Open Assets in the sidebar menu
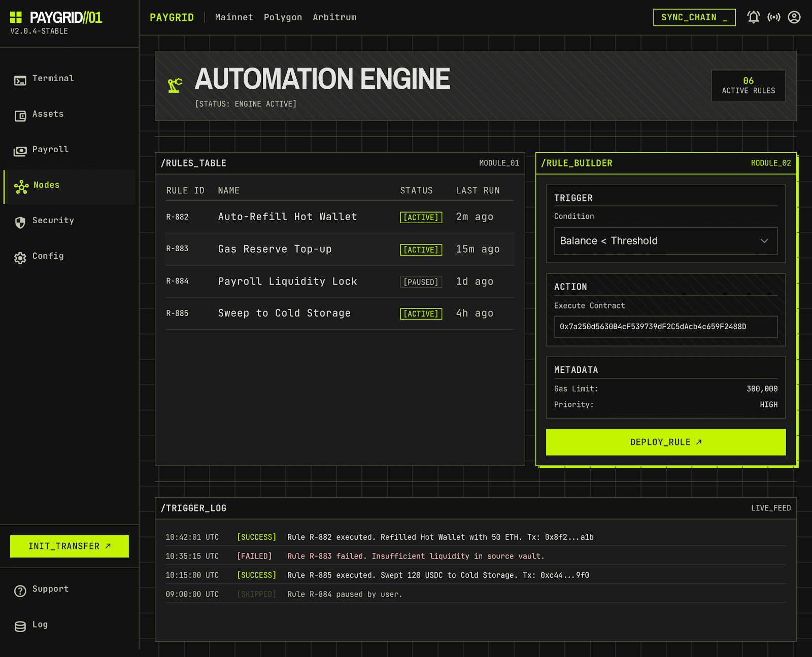Image resolution: width=812 pixels, height=657 pixels. [70, 114]
